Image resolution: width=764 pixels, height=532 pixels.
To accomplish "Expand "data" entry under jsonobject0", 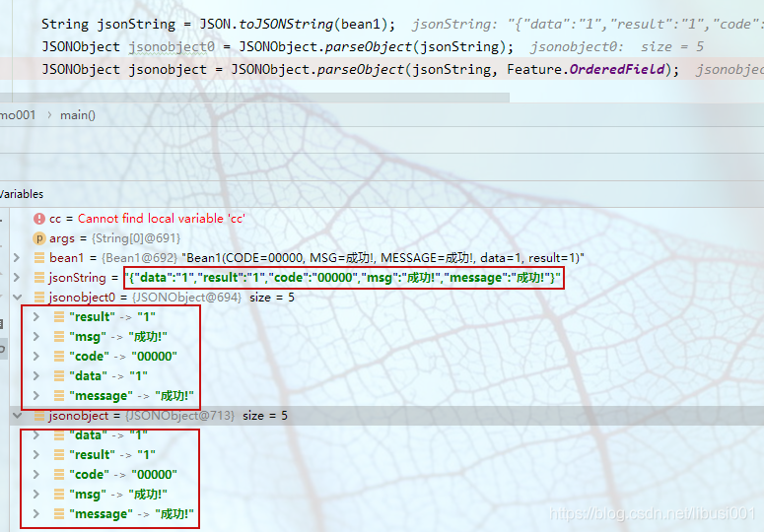I will coord(36,375).
